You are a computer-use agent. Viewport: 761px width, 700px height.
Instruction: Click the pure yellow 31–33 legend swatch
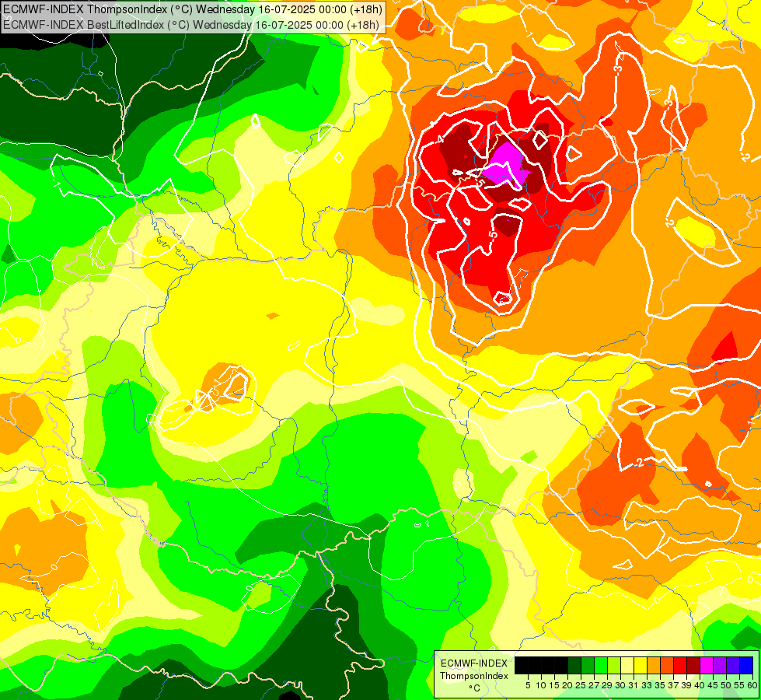[641, 665]
